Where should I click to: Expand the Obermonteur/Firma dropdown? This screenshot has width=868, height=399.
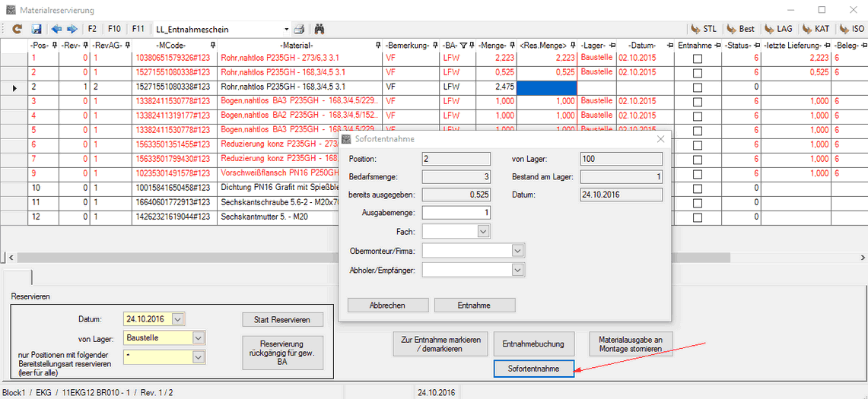pyautogui.click(x=517, y=250)
